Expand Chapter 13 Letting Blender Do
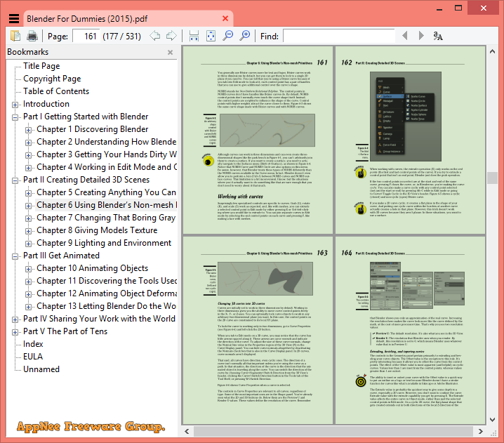 click(28, 307)
